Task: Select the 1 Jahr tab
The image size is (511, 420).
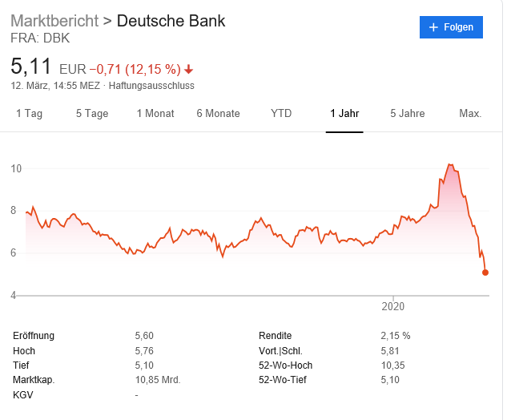Action: pyautogui.click(x=344, y=114)
